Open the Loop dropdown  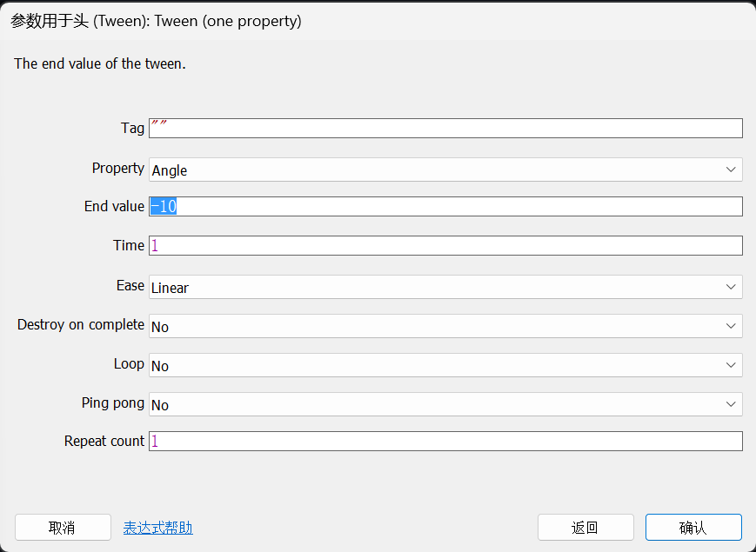(445, 365)
